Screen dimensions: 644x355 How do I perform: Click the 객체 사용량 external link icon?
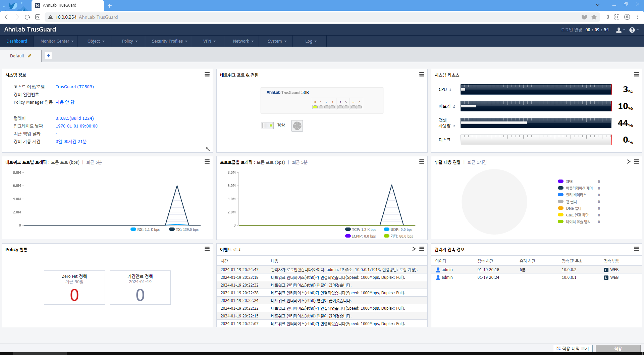click(x=454, y=126)
